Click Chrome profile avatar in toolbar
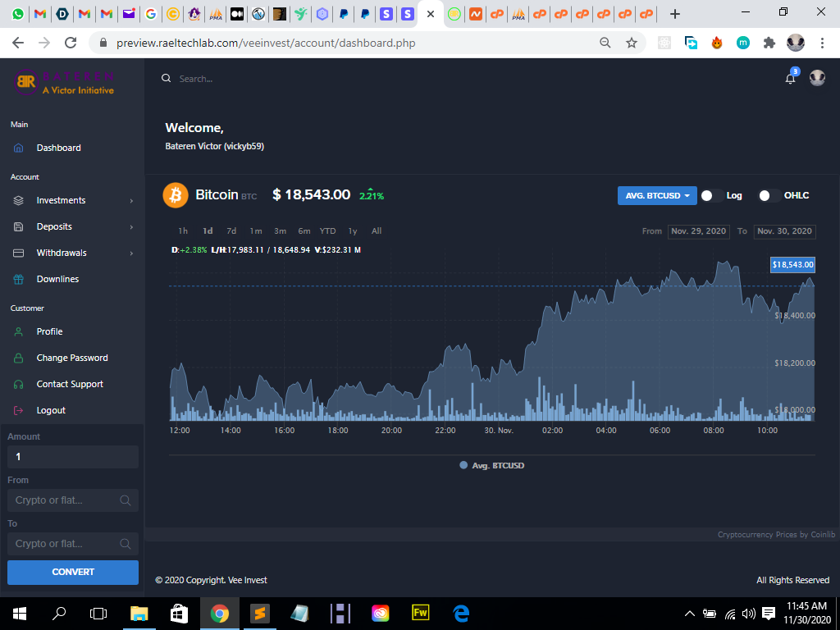 (796, 43)
